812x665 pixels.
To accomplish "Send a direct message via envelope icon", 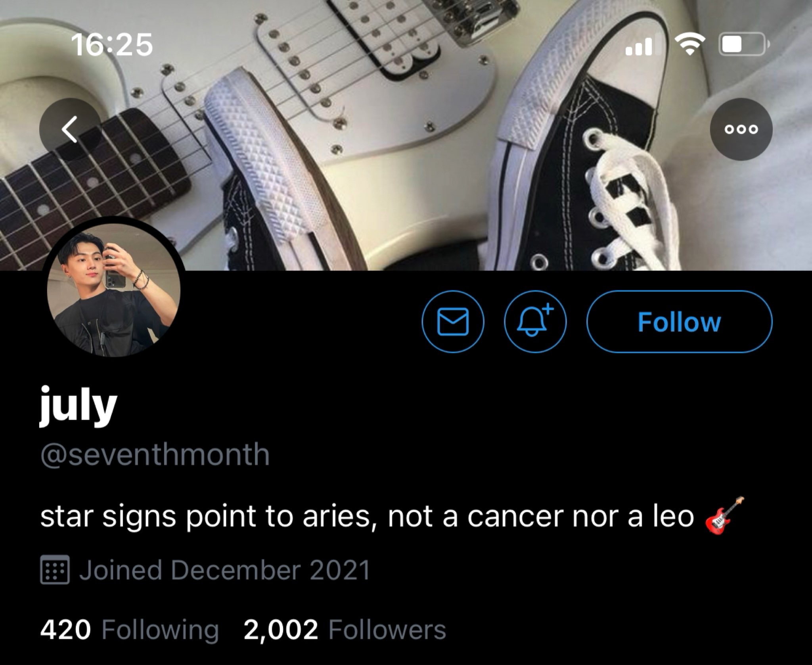I will point(453,322).
